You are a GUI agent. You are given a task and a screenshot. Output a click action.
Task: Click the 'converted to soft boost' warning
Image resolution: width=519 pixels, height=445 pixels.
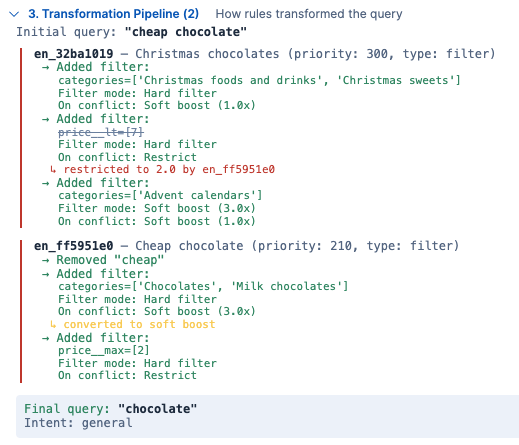(x=139, y=324)
